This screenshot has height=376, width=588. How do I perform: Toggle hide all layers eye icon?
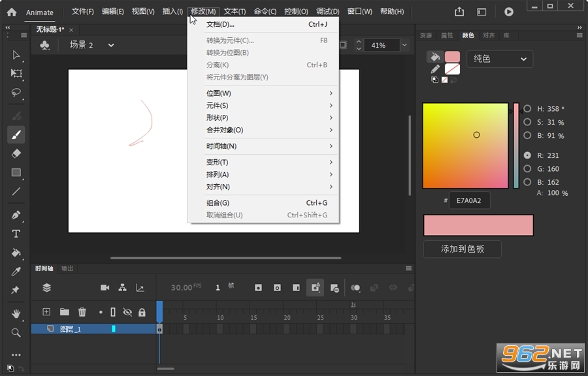[127, 312]
